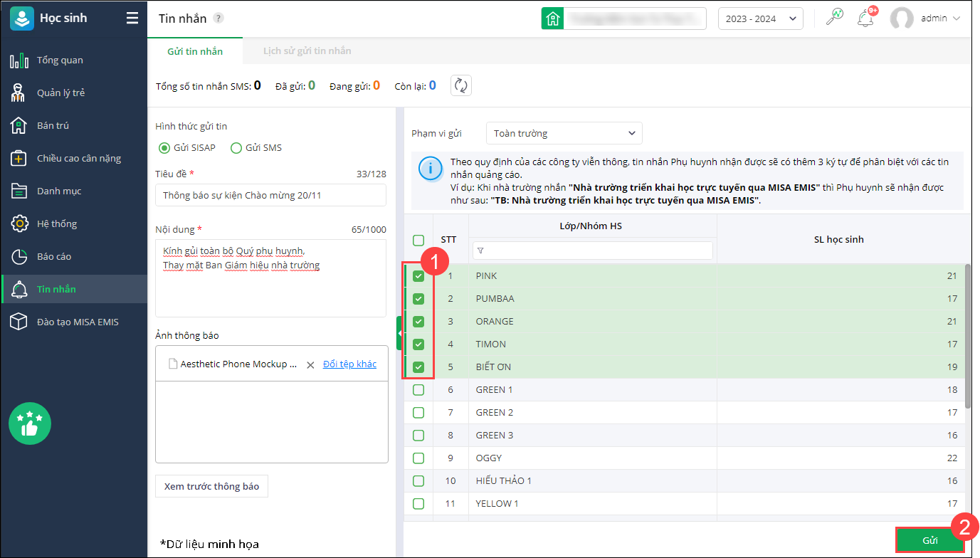Click the filter icon in Lớp/Nhóm HS column
Viewport: 980px width, 558px height.
click(480, 251)
